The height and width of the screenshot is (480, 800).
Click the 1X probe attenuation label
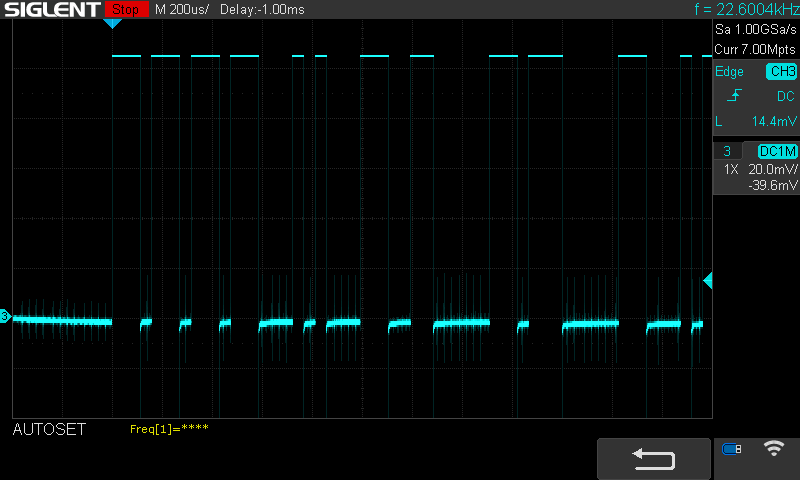(x=731, y=169)
